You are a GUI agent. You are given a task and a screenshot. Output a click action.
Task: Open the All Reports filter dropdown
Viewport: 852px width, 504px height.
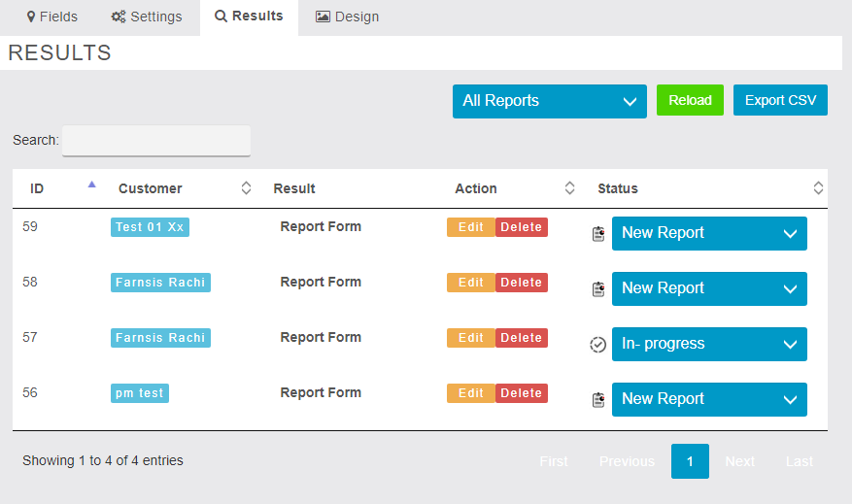(549, 101)
